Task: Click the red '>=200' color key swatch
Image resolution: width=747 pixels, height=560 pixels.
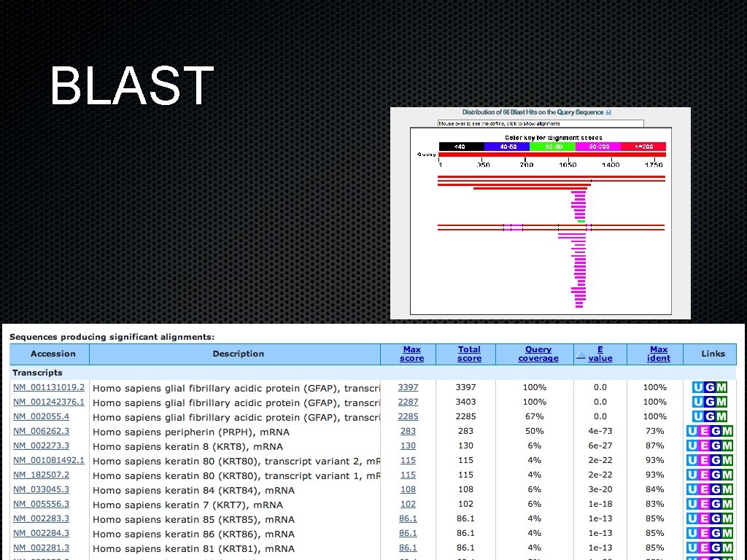Action: (x=643, y=147)
